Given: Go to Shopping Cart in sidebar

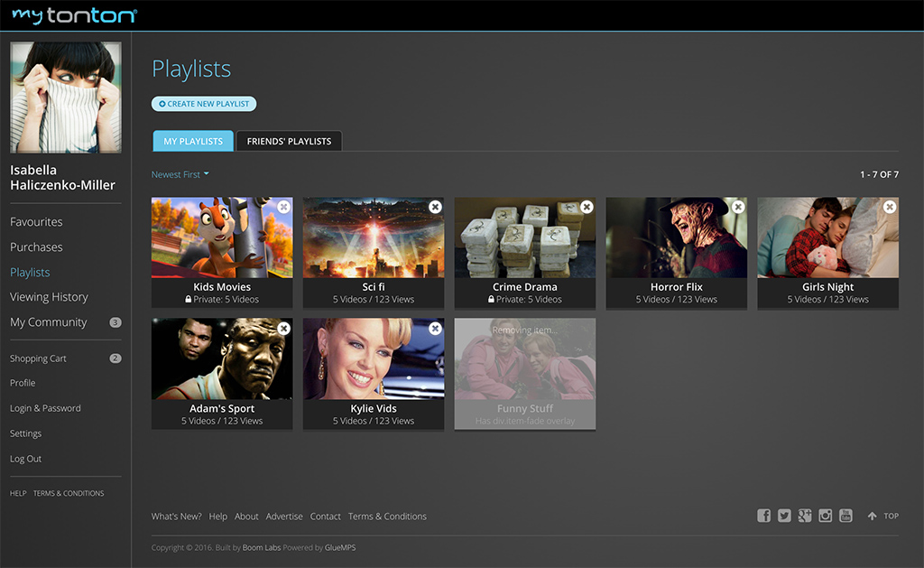Looking at the screenshot, I should [x=38, y=358].
